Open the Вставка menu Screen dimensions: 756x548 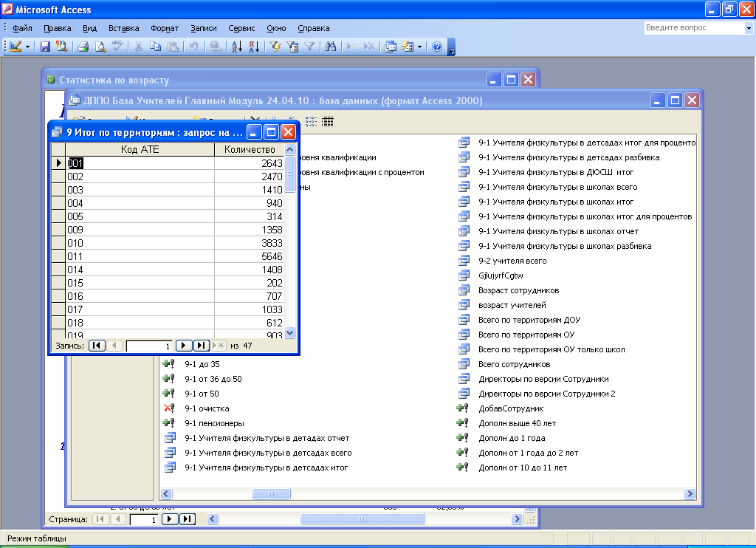click(123, 28)
